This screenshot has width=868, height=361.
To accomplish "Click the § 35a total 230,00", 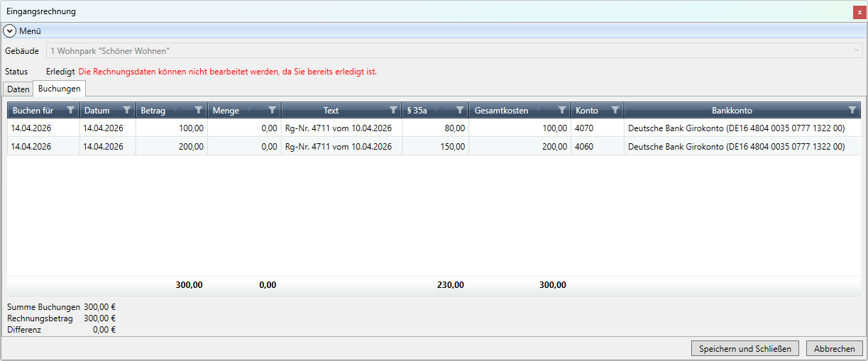I will (x=451, y=285).
